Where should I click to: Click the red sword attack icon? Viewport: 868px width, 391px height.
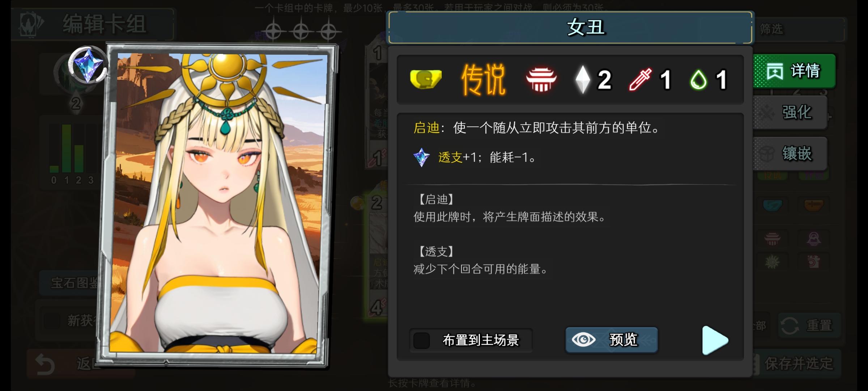tap(640, 79)
